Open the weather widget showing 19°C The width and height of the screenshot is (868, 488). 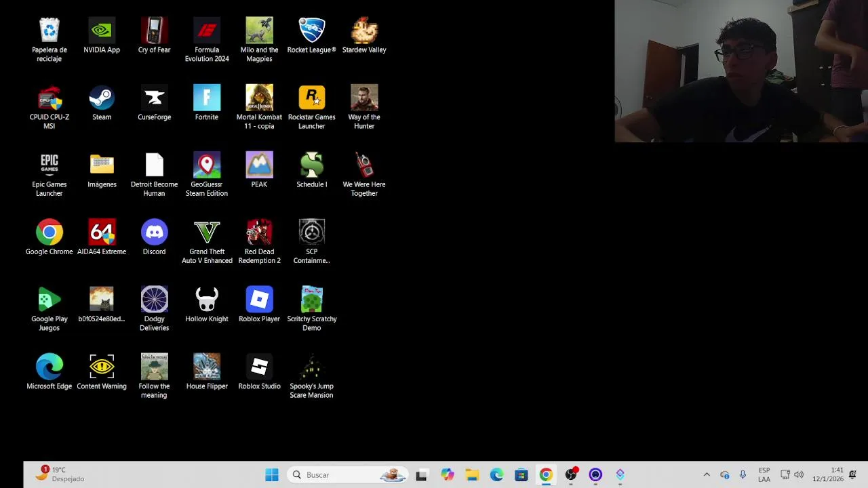click(60, 474)
